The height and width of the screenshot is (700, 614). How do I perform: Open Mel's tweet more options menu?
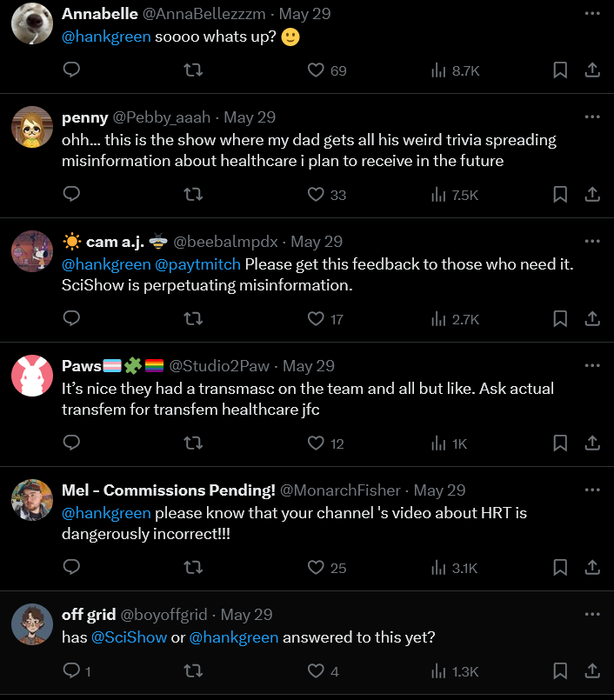(x=592, y=490)
